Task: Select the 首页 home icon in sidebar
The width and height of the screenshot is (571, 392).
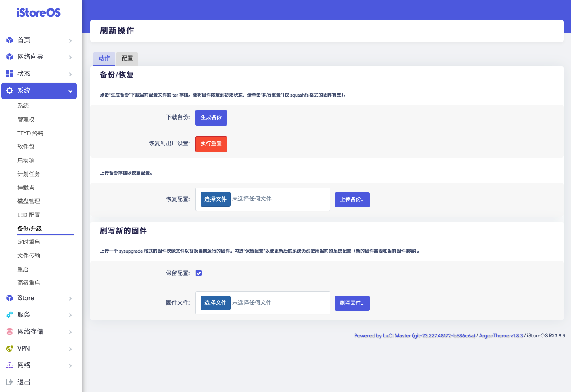Action: (9, 40)
